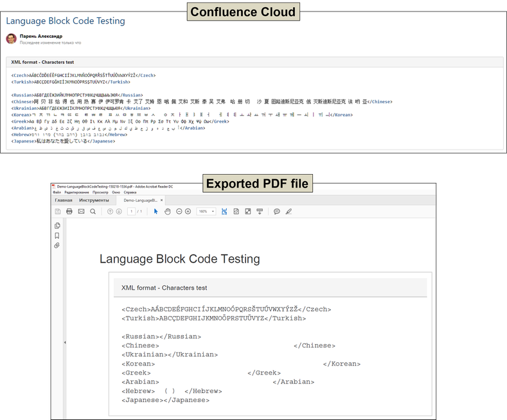The height and width of the screenshot is (420, 507).
Task: Click the page number input field
Action: tap(131, 211)
